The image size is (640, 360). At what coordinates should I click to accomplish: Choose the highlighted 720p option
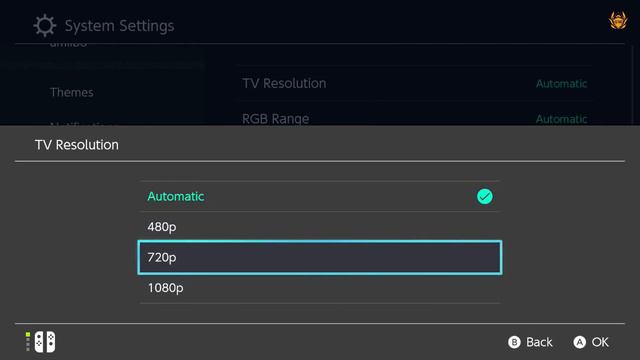click(320, 258)
